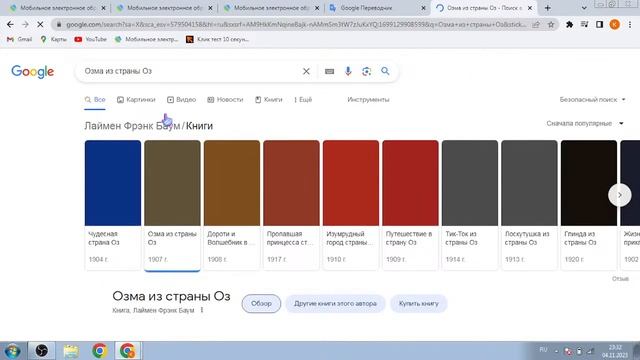The width and height of the screenshot is (640, 360).
Task: Click the share icon in the address bar
Action: pyautogui.click(x=536, y=24)
